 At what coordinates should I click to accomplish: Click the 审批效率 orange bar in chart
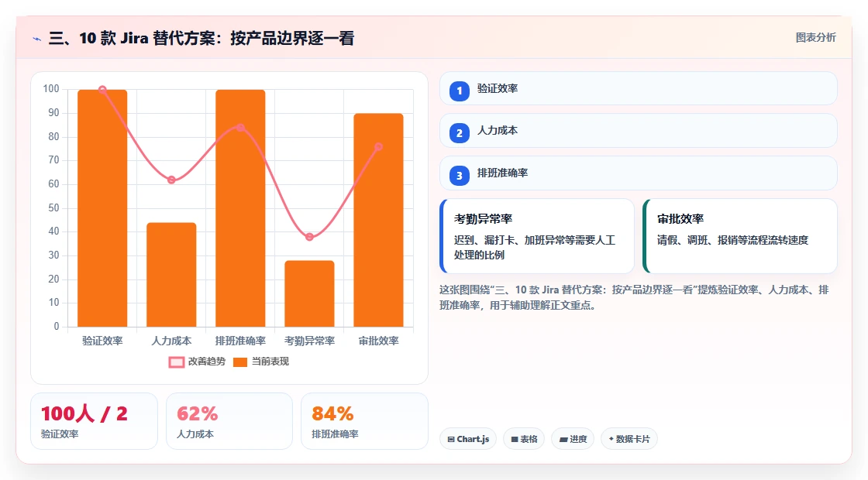pos(379,220)
